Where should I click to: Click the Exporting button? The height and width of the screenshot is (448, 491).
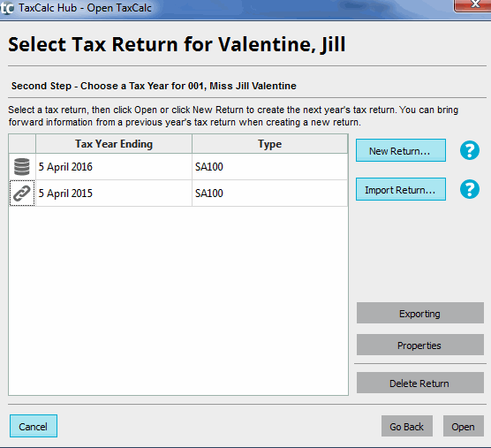(420, 313)
